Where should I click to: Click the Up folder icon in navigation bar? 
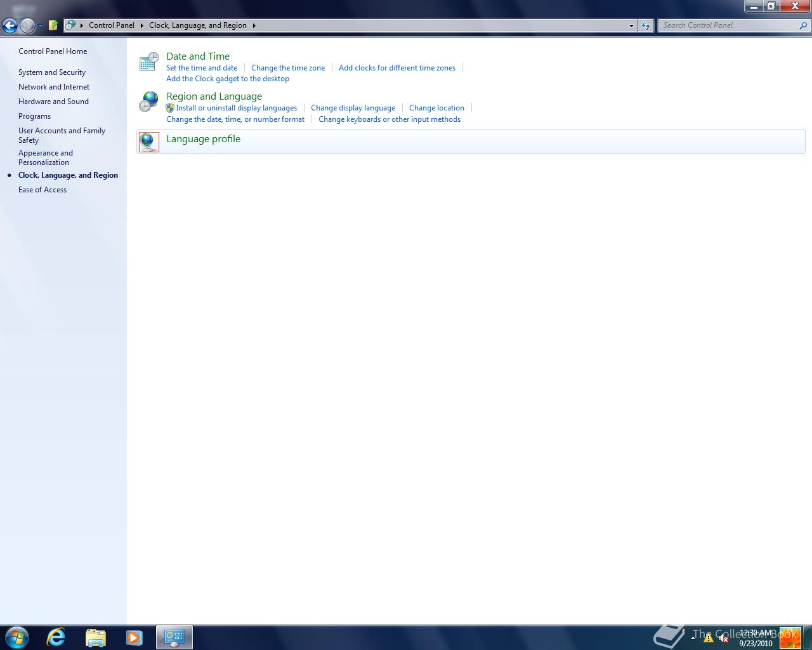53,25
